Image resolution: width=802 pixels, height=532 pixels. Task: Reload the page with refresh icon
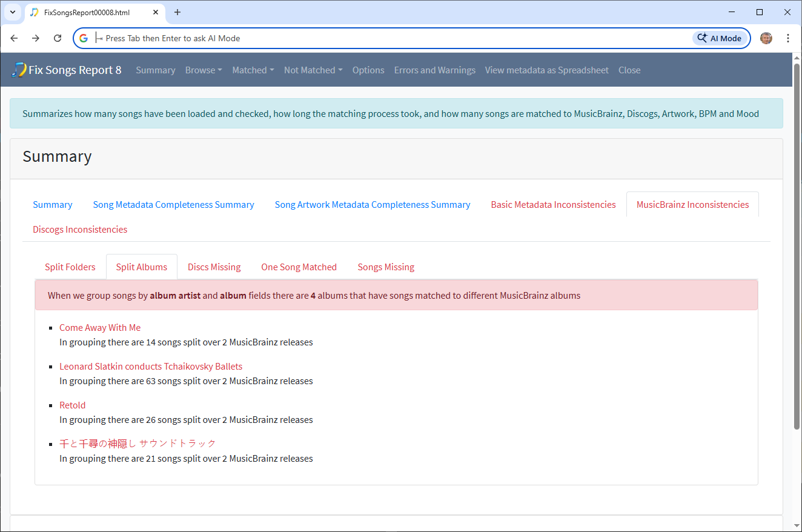[58, 38]
